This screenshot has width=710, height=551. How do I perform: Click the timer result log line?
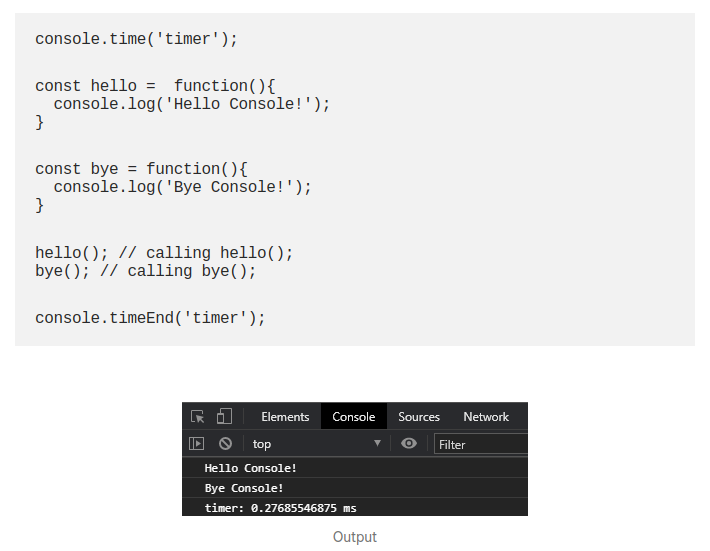coord(280,508)
